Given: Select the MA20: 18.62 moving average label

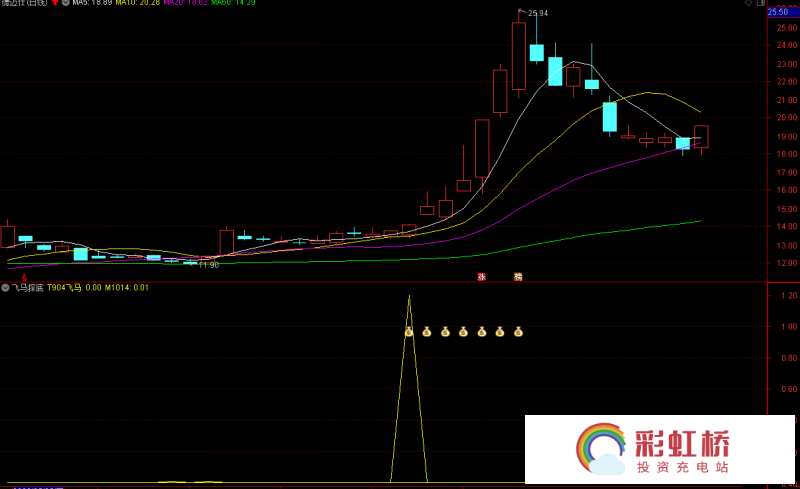Looking at the screenshot, I should pyautogui.click(x=186, y=3).
